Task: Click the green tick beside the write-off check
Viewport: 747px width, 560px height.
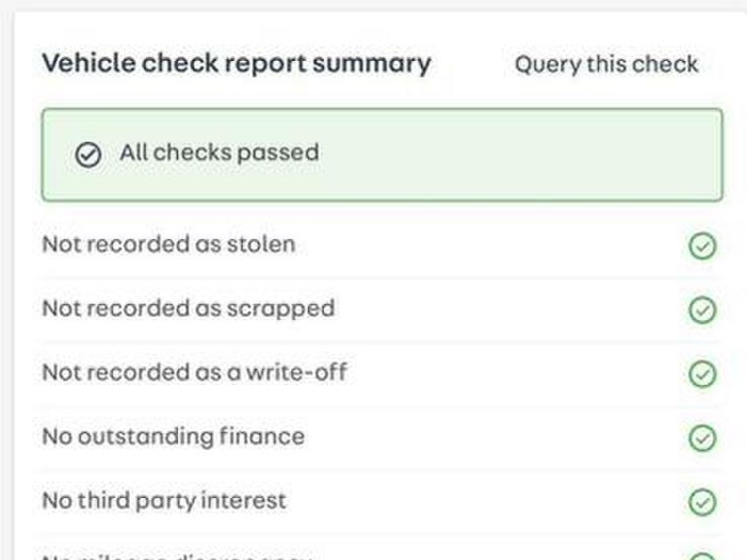Action: [702, 374]
